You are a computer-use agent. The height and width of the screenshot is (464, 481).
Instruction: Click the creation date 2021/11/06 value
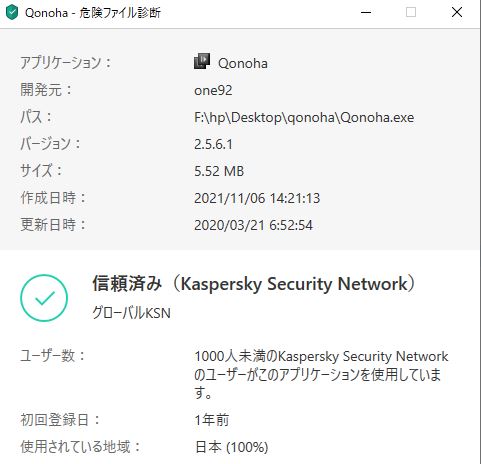[257, 198]
